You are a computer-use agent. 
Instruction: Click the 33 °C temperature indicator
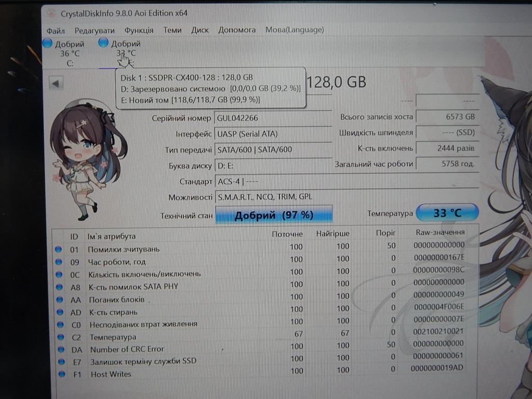pyautogui.click(x=447, y=212)
